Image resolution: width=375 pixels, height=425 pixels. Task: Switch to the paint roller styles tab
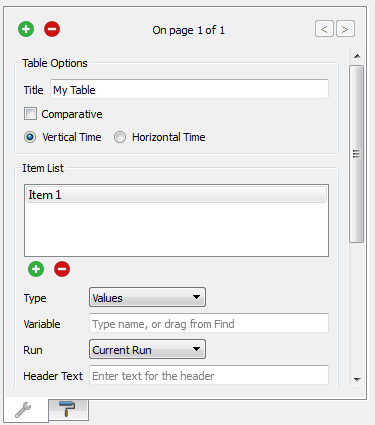(x=68, y=409)
